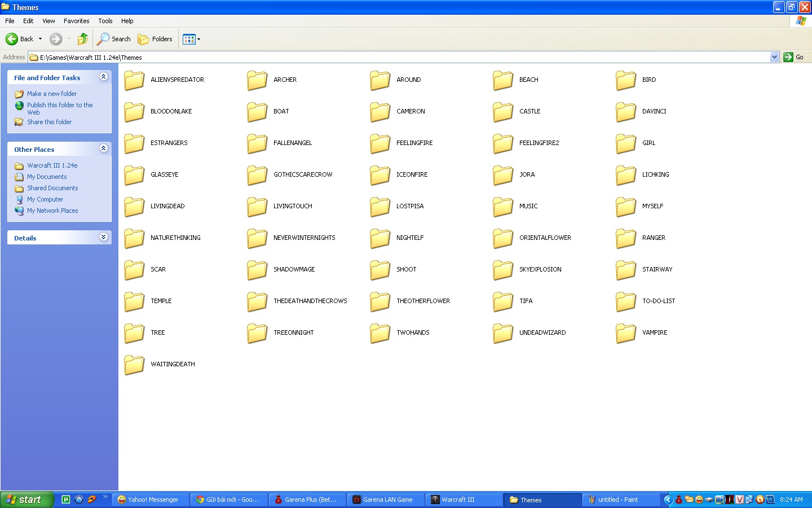Image resolution: width=812 pixels, height=508 pixels.
Task: Switch to Yahoo! Messenger taskbar button
Action: [x=151, y=500]
